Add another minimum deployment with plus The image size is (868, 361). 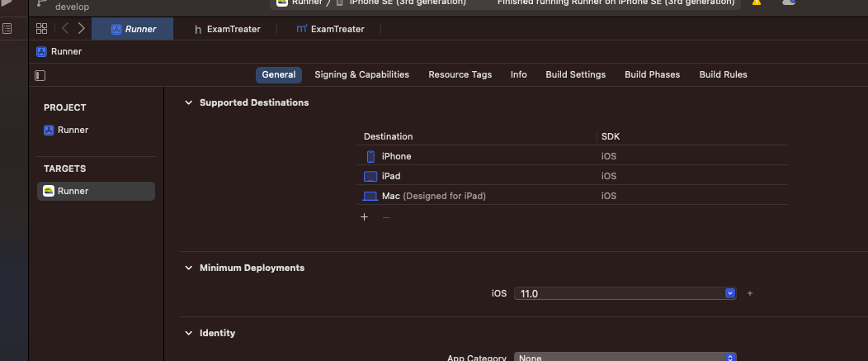(x=749, y=293)
